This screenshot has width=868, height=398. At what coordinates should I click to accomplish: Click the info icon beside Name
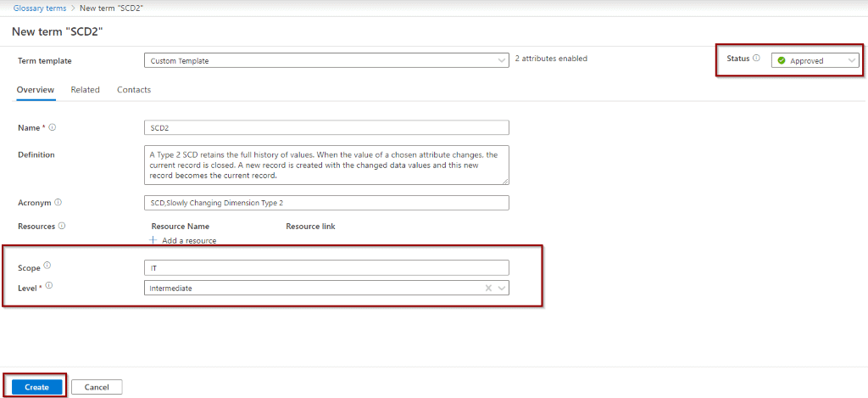(x=53, y=127)
